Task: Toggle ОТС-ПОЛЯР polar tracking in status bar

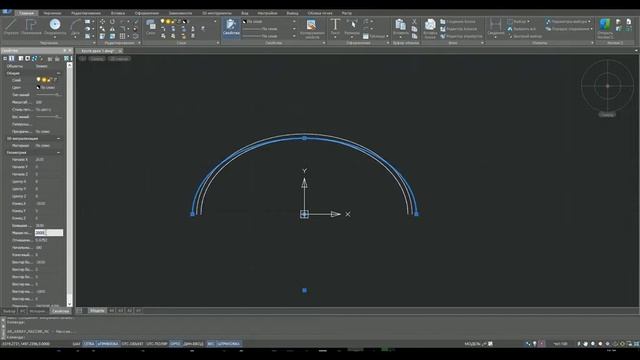Action: click(x=157, y=344)
